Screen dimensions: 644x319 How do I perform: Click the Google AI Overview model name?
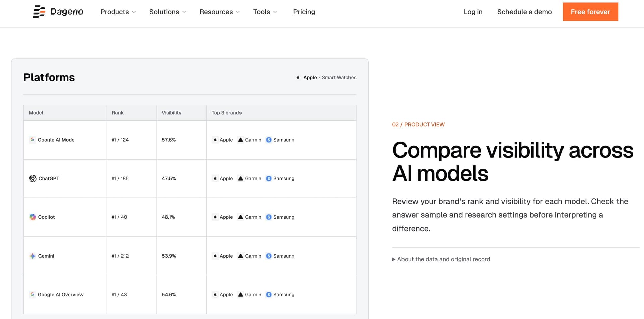pyautogui.click(x=60, y=295)
